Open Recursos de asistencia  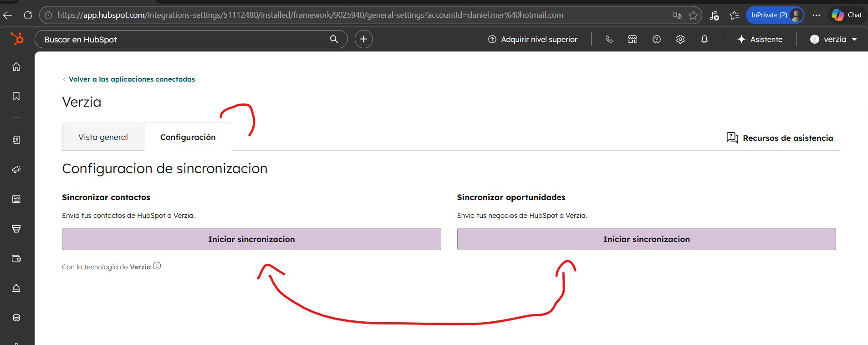click(x=780, y=138)
